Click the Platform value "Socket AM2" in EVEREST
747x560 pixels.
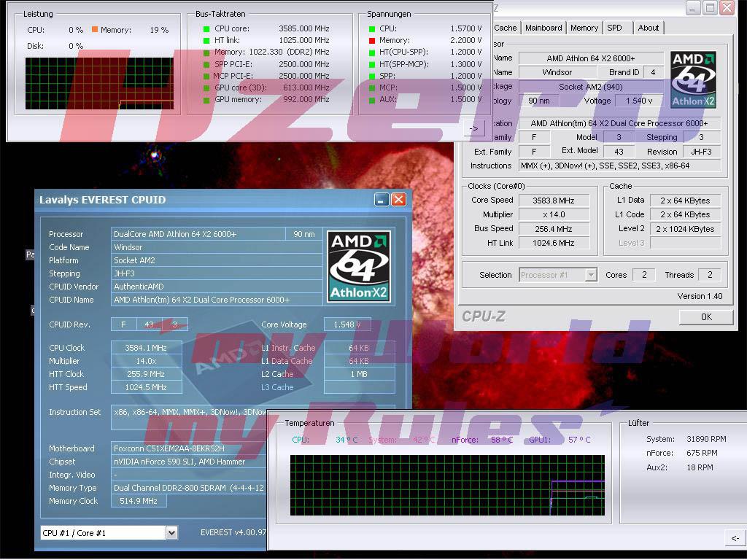click(x=217, y=260)
